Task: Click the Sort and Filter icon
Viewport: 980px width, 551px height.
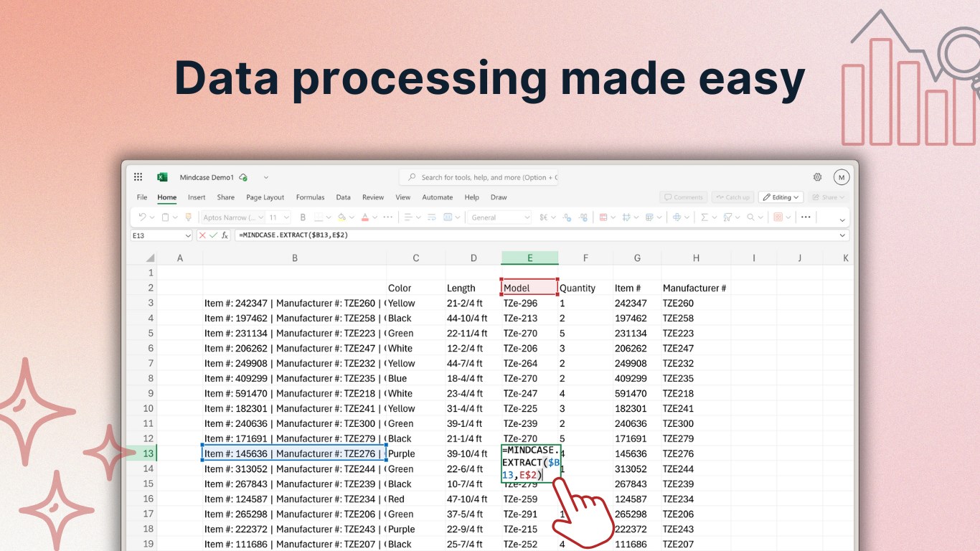Action: click(727, 217)
